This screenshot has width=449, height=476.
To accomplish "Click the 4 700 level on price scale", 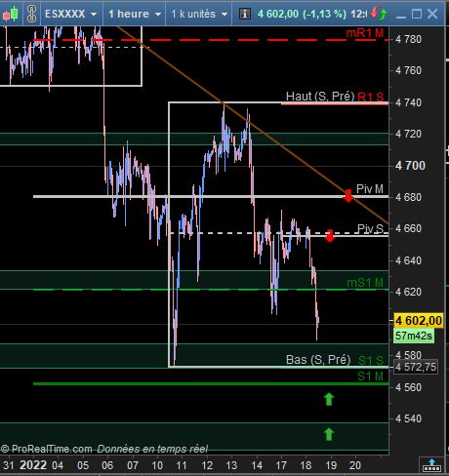I will coord(410,166).
